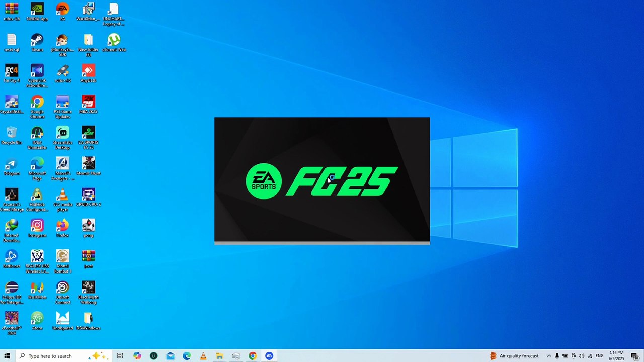The height and width of the screenshot is (362, 644).
Task: Open Streamlabs Desktop shortcut
Action: tap(62, 138)
